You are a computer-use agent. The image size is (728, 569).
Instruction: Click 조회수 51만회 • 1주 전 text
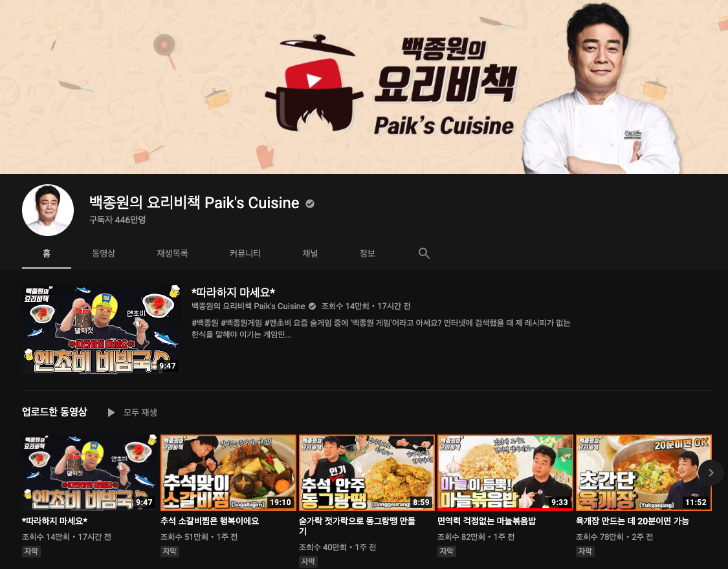199,537
